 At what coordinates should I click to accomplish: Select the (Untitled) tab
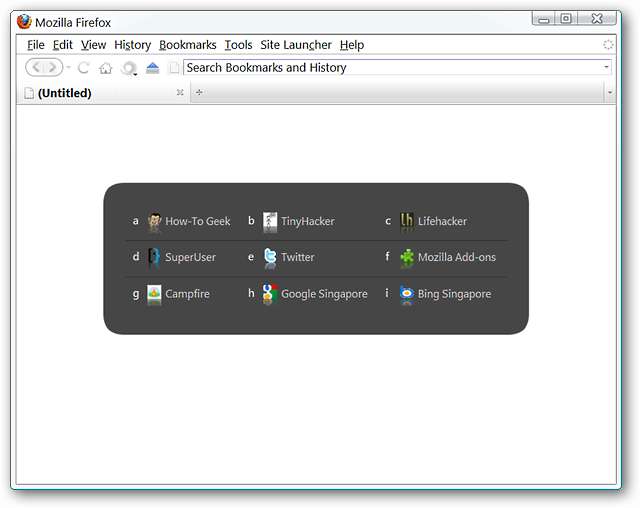point(103,93)
